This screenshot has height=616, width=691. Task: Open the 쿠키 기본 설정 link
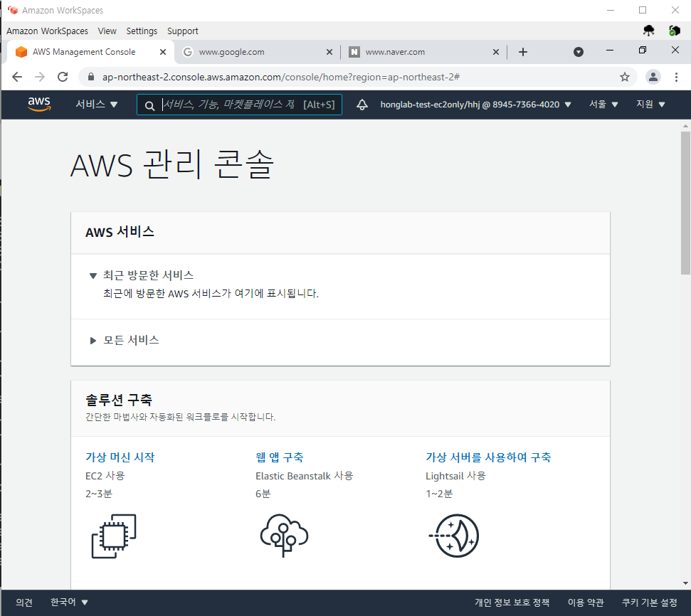pos(649,602)
